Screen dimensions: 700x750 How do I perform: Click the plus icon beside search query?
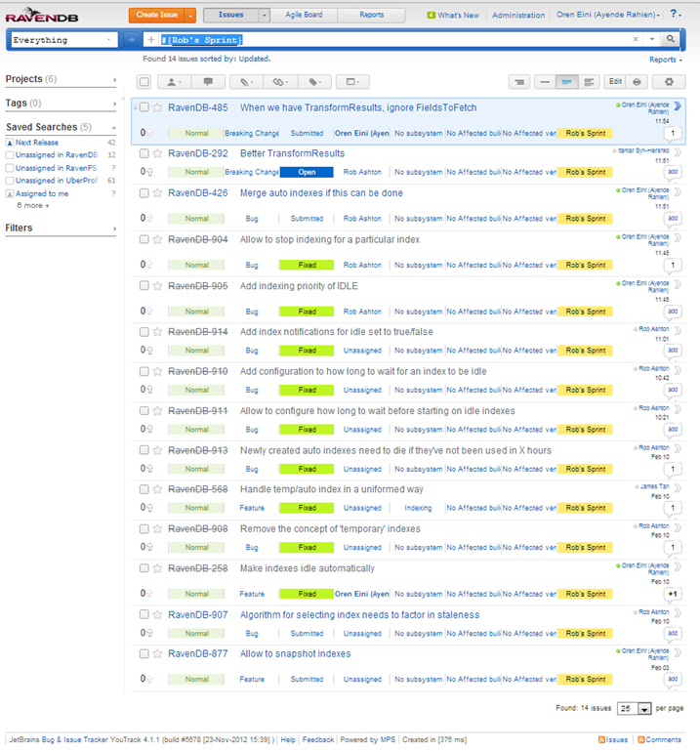(151, 40)
